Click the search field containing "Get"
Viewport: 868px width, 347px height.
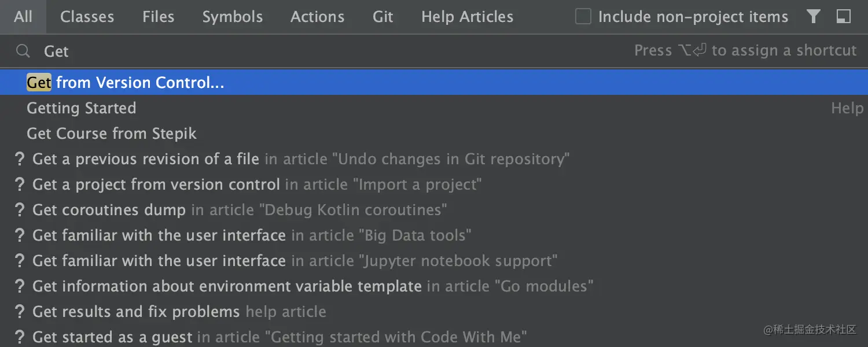click(x=289, y=51)
